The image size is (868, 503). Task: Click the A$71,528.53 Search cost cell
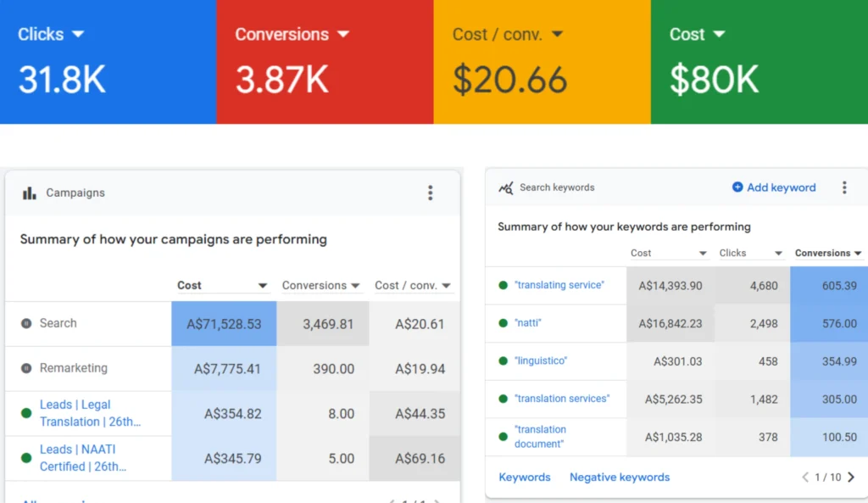point(224,323)
